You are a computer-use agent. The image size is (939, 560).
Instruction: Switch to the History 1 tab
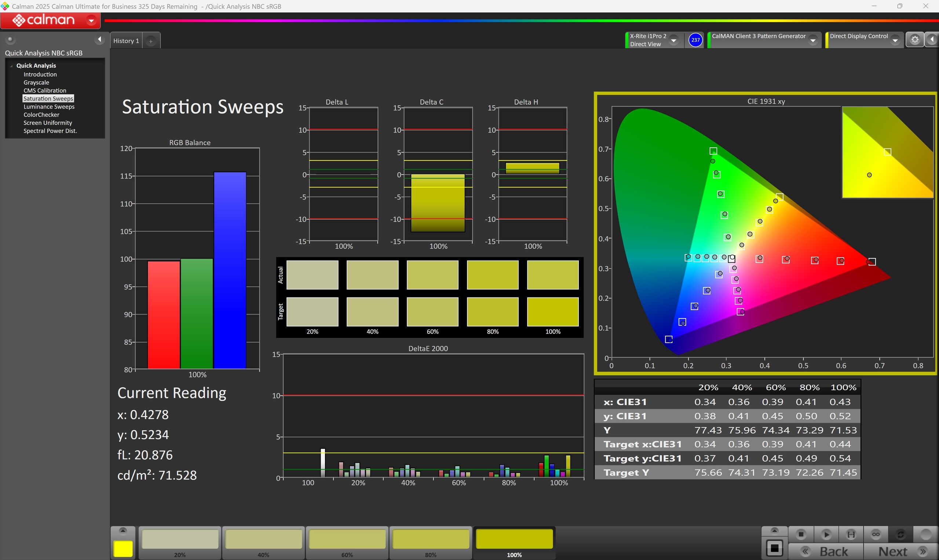click(126, 41)
